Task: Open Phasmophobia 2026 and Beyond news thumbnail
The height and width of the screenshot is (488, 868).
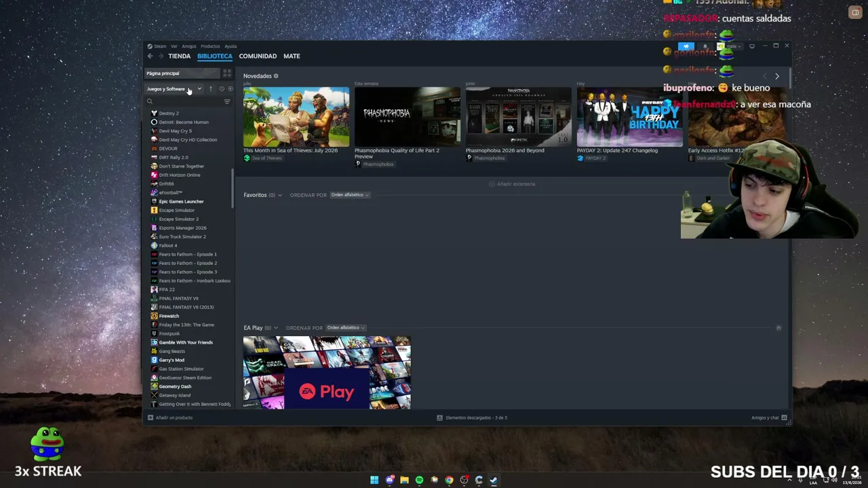Action: [x=519, y=117]
